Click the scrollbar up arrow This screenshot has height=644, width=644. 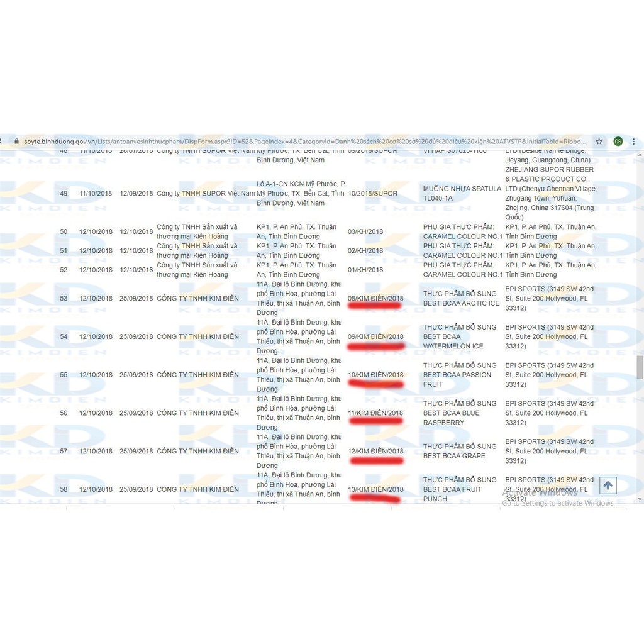click(640, 154)
